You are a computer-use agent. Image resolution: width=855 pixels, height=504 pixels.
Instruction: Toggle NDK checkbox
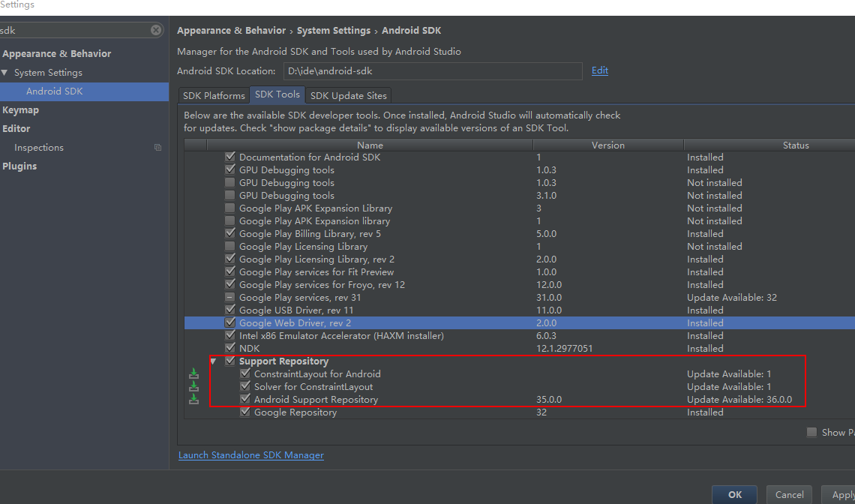click(230, 348)
